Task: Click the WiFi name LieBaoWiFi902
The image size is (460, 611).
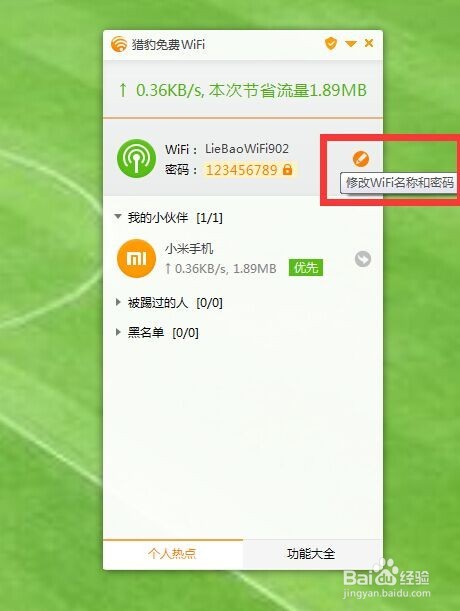Action: tap(247, 148)
